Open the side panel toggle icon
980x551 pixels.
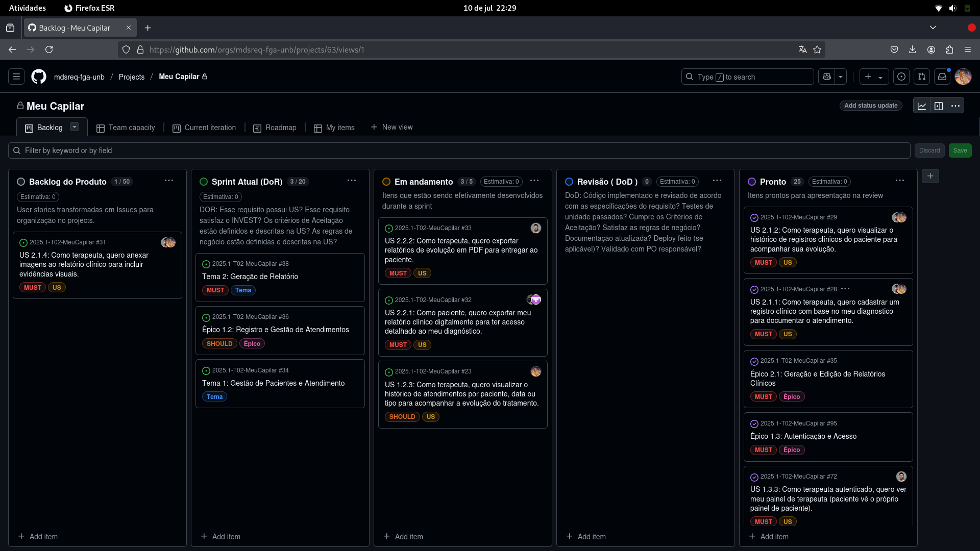click(939, 106)
